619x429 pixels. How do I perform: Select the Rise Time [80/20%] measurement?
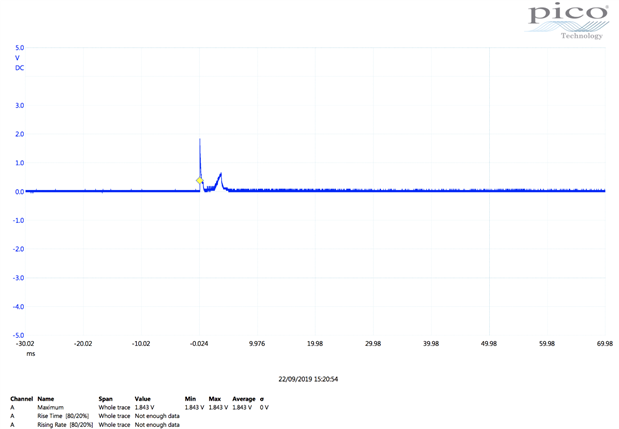pyautogui.click(x=63, y=416)
